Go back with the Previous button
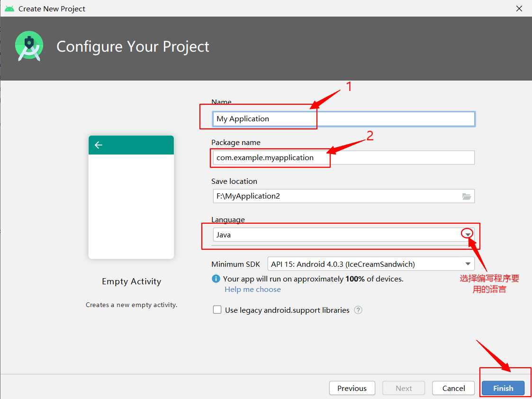Viewport: 532px width, 399px height. pyautogui.click(x=352, y=388)
